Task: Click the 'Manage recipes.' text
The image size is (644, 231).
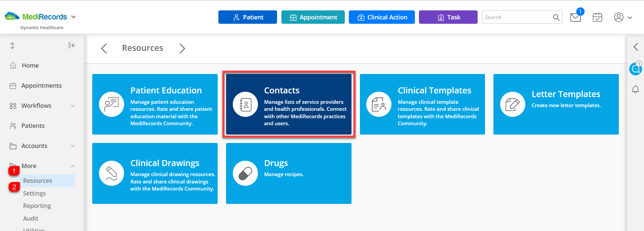Action: (284, 174)
